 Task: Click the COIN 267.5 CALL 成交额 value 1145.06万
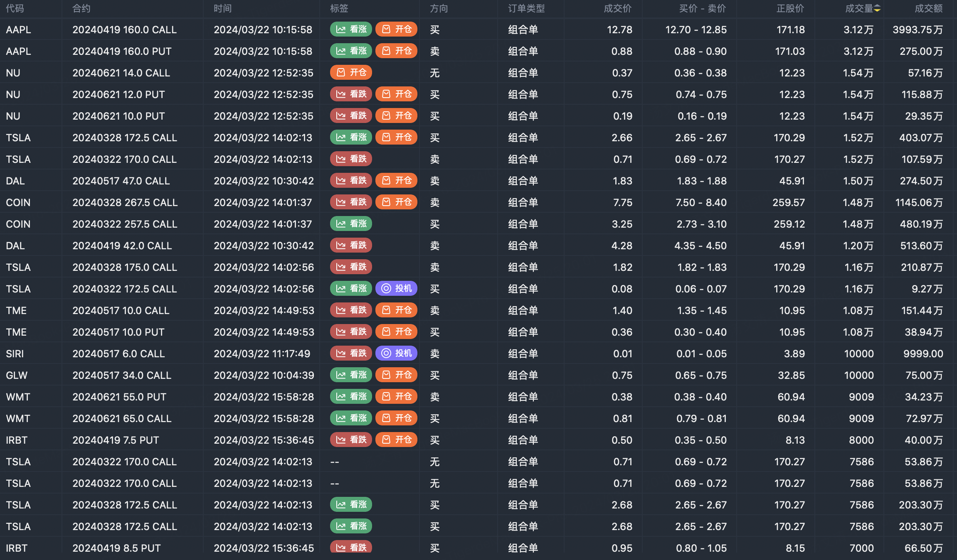pyautogui.click(x=919, y=202)
